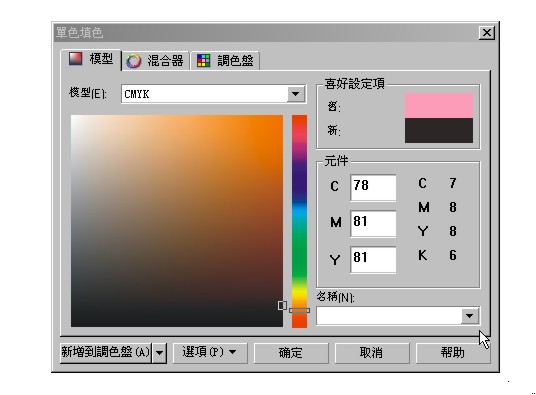
Task: Switch to the 混合器 tab
Action: click(x=156, y=61)
